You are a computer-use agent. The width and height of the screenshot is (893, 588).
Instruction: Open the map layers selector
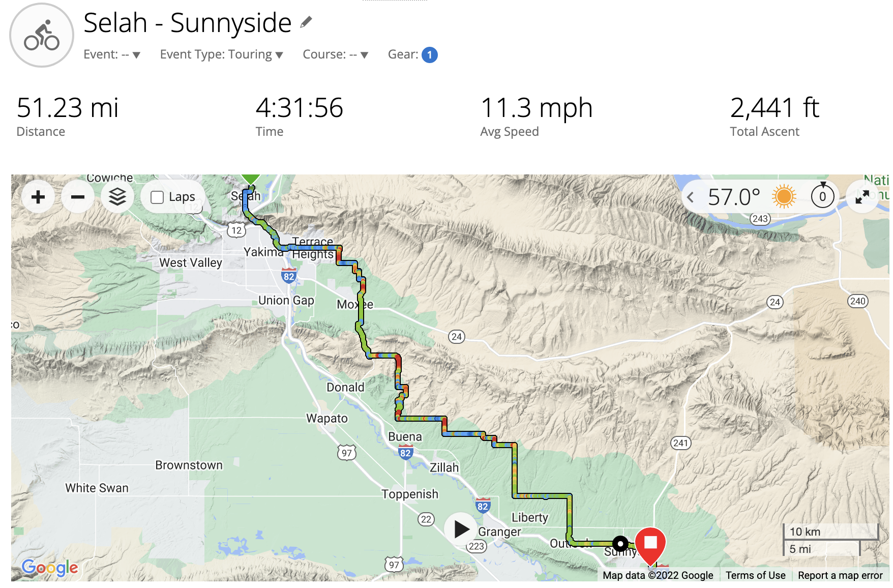[x=117, y=197]
